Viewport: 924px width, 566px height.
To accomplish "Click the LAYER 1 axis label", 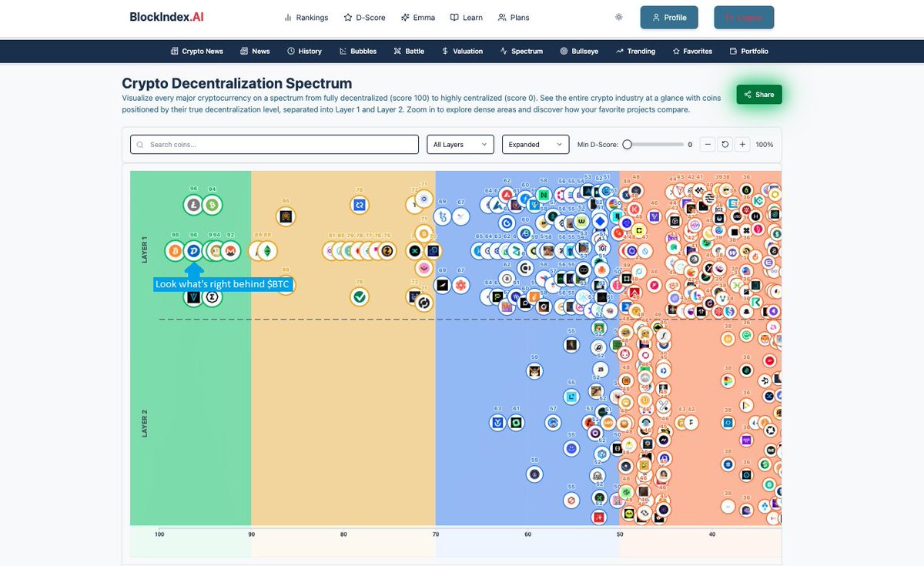I will click(x=144, y=250).
